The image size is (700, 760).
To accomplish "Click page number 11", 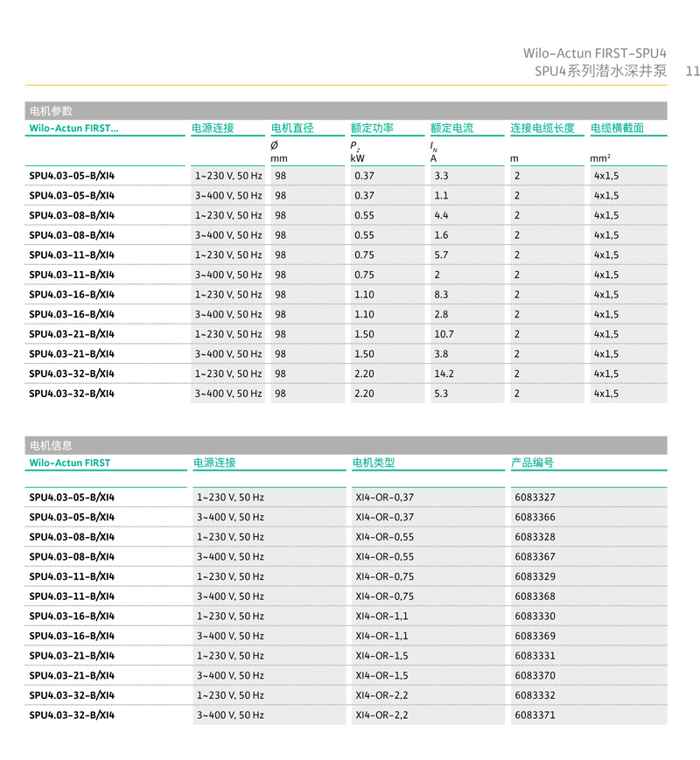I will tap(691, 71).
